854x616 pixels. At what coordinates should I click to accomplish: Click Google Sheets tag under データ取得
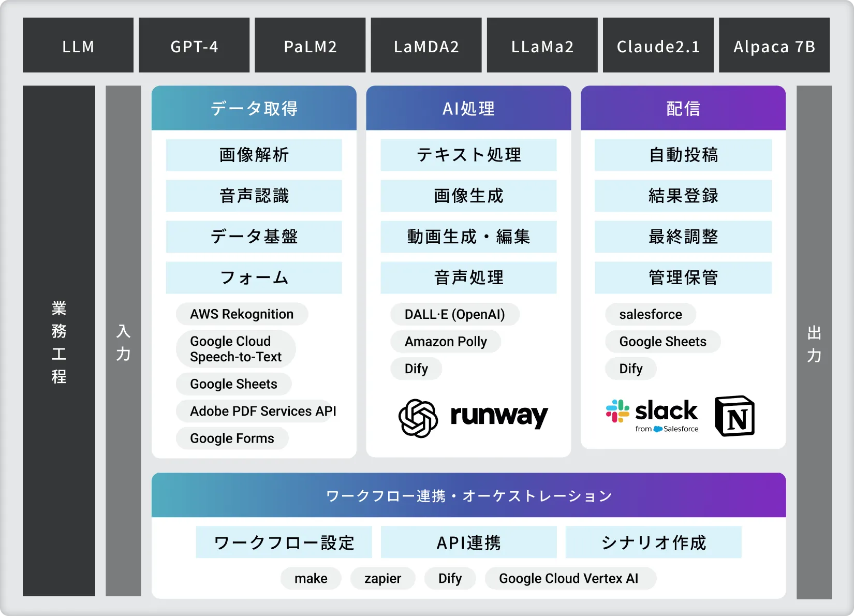point(233,384)
